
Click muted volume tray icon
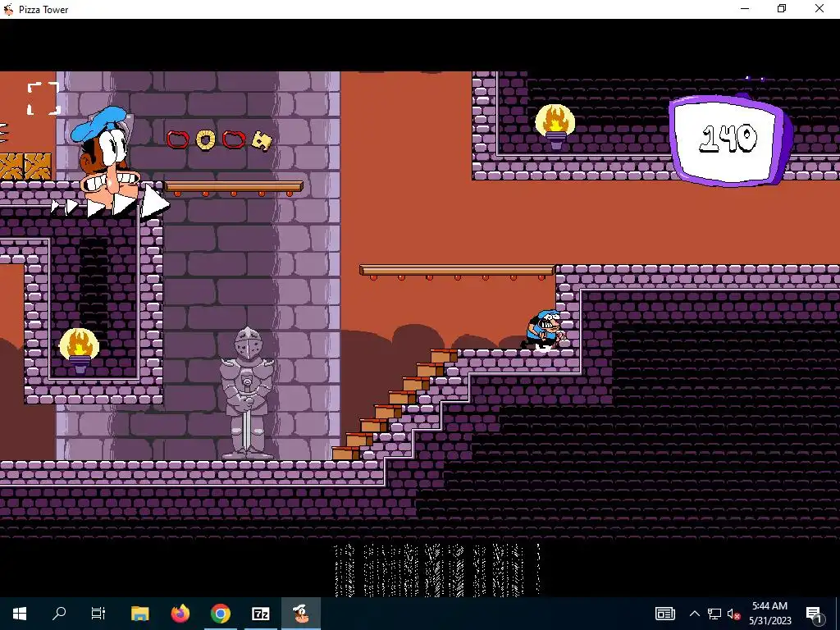[x=734, y=614]
